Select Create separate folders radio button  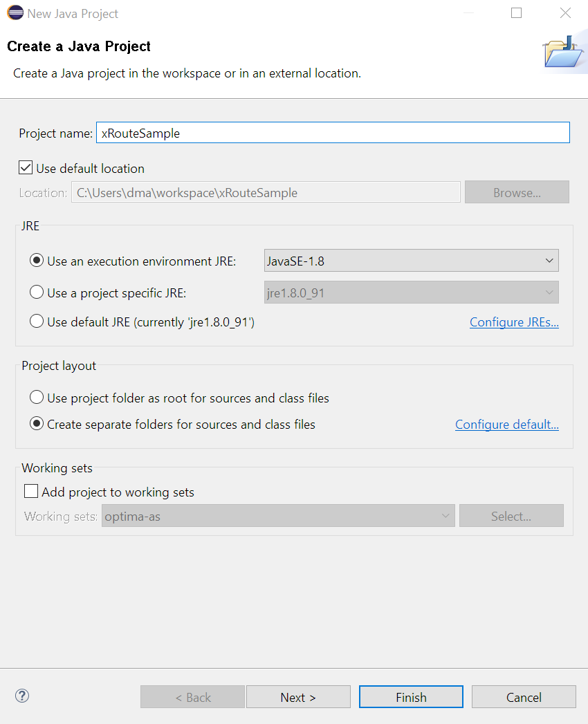pyautogui.click(x=37, y=424)
